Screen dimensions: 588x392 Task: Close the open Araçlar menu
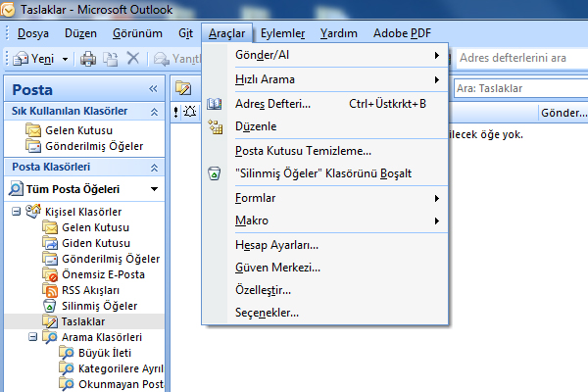(227, 33)
